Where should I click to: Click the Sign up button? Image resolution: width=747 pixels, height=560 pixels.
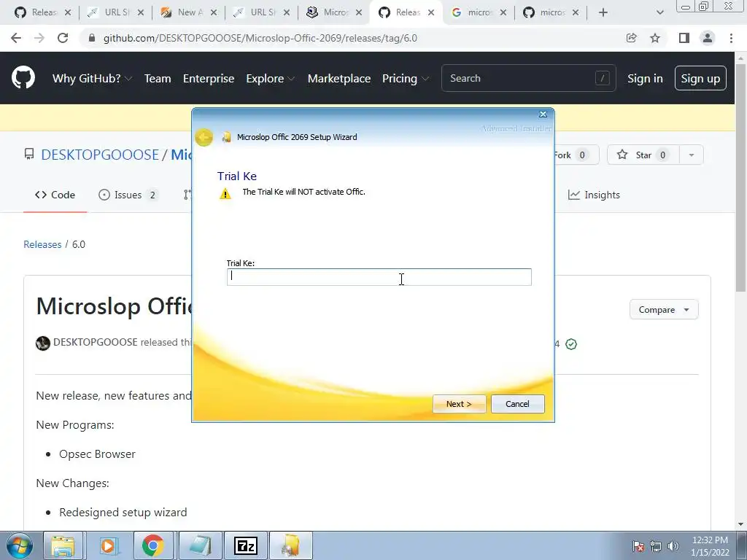tap(700, 78)
